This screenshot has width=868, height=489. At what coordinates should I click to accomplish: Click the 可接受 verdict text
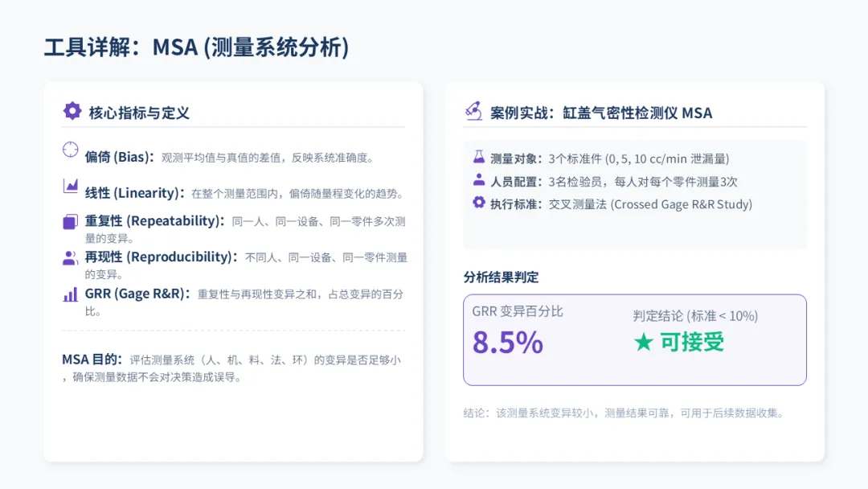pyautogui.click(x=692, y=343)
